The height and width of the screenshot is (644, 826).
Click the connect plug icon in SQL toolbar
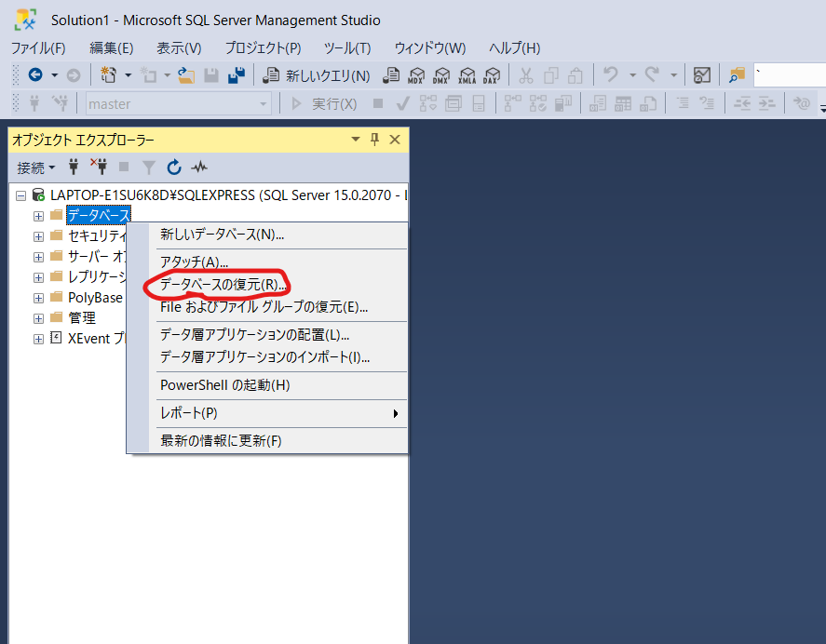(x=34, y=103)
